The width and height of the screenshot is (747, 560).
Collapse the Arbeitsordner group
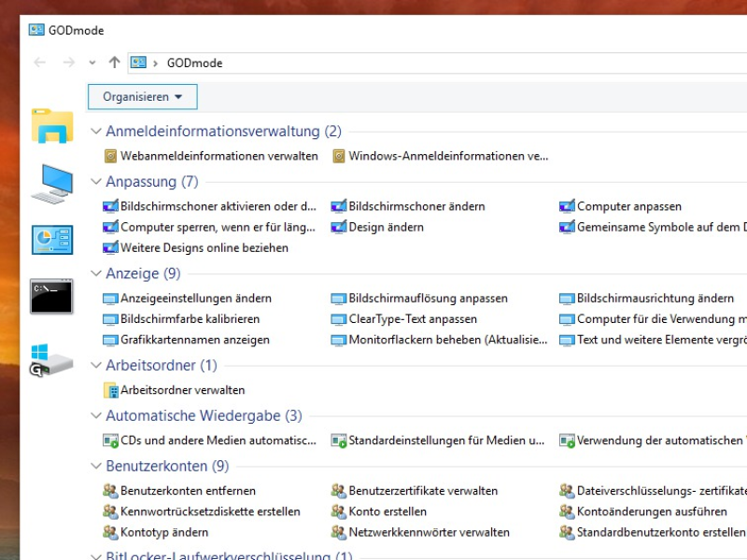click(96, 365)
